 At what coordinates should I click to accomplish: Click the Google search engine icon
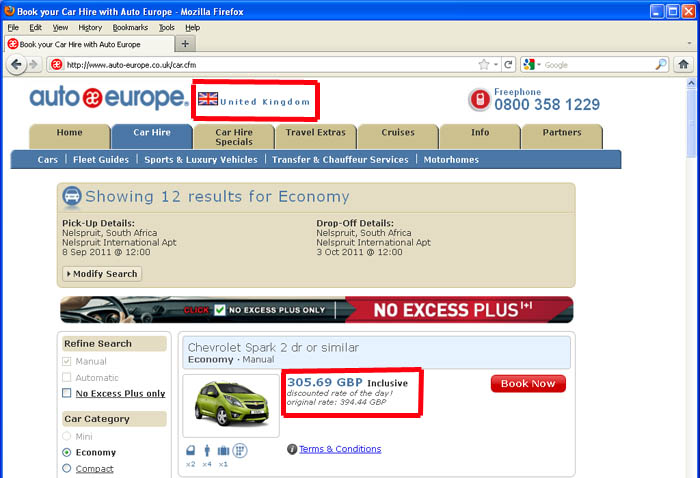529,65
